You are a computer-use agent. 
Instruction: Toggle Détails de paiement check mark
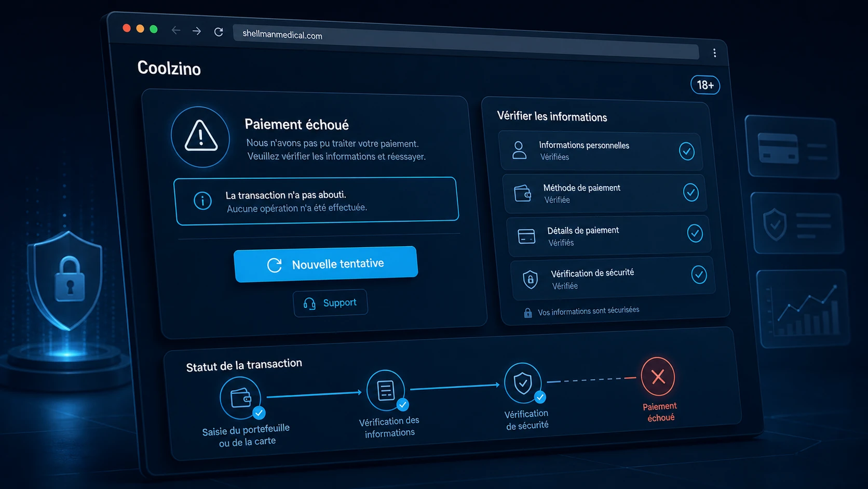tap(695, 233)
